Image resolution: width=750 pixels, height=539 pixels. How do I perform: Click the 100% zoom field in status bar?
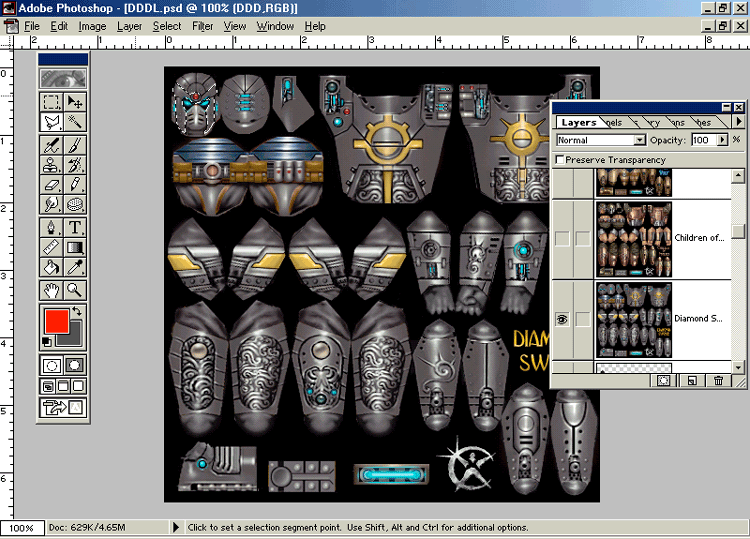(x=22, y=528)
